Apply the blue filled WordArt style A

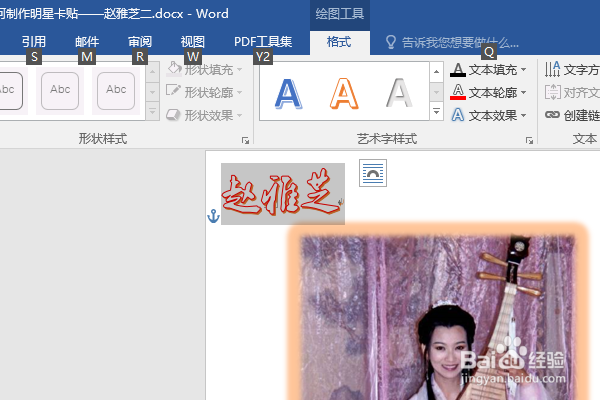288,93
